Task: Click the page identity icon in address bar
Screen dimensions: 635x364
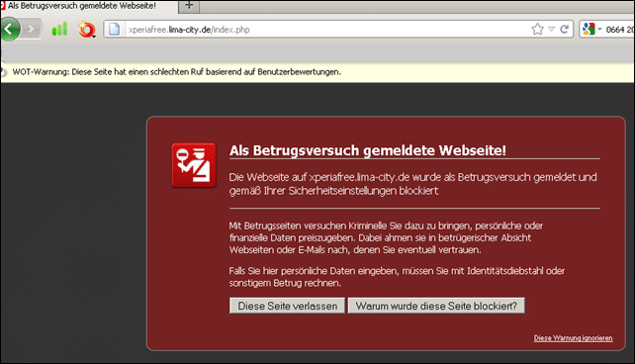Action: pos(114,29)
